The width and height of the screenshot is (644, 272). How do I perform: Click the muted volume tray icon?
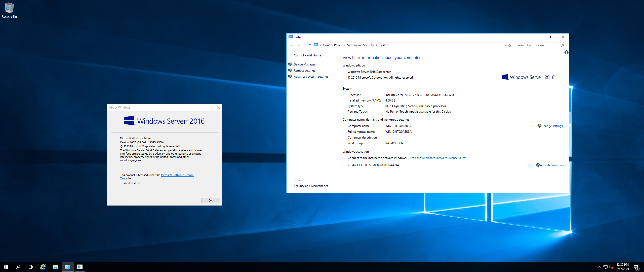coord(612,267)
